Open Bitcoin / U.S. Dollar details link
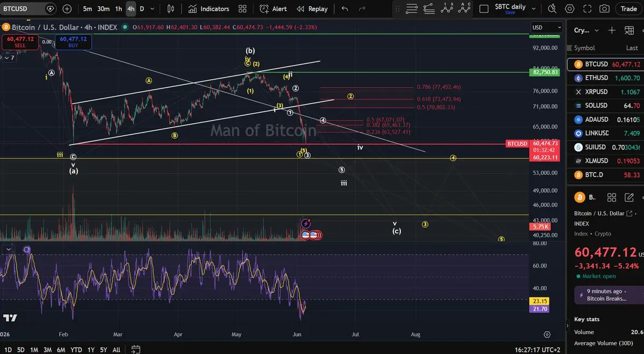 [x=604, y=213]
